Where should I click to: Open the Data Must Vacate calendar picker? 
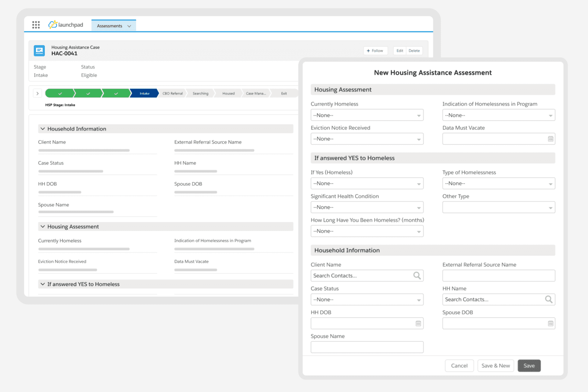pyautogui.click(x=551, y=139)
